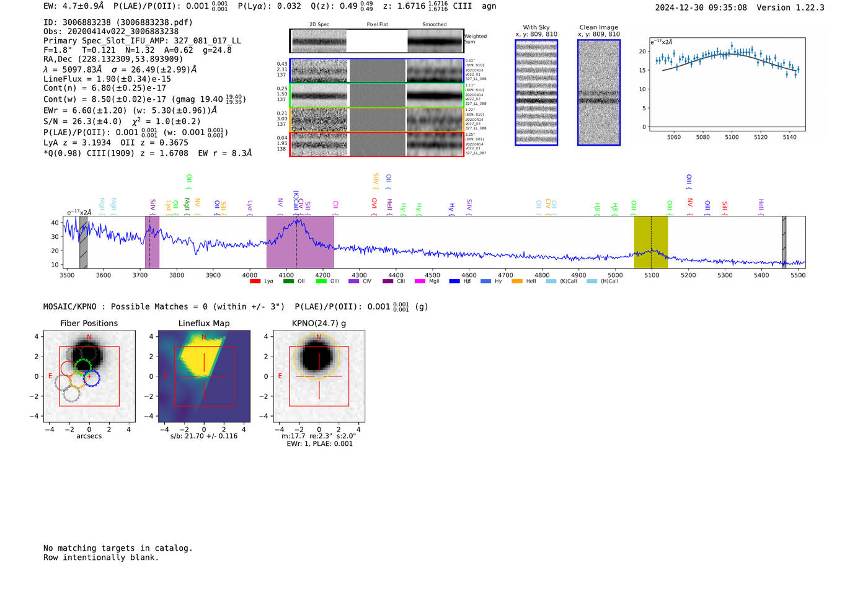
Task: Click the *Q(0.98) CIII(1909) line
Action: (148, 153)
